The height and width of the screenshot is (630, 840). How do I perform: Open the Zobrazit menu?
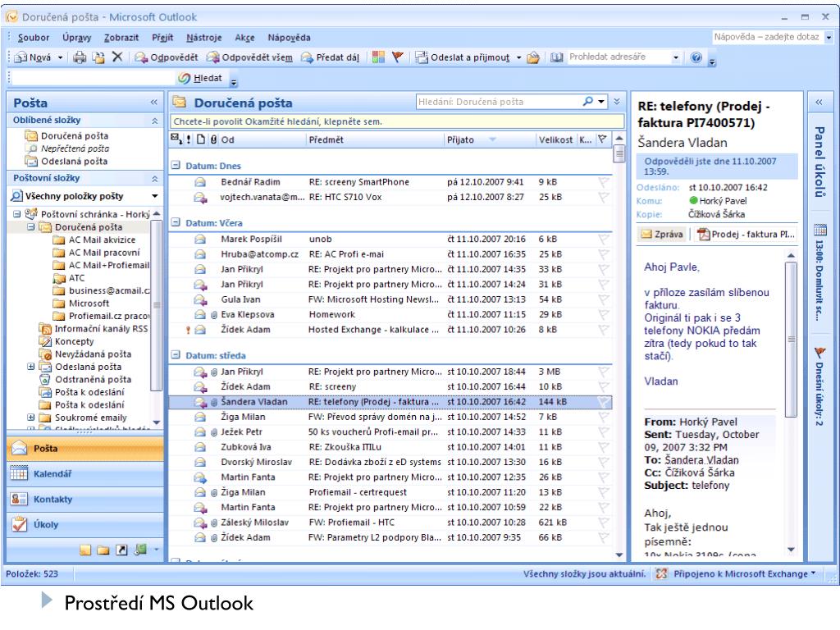click(121, 38)
